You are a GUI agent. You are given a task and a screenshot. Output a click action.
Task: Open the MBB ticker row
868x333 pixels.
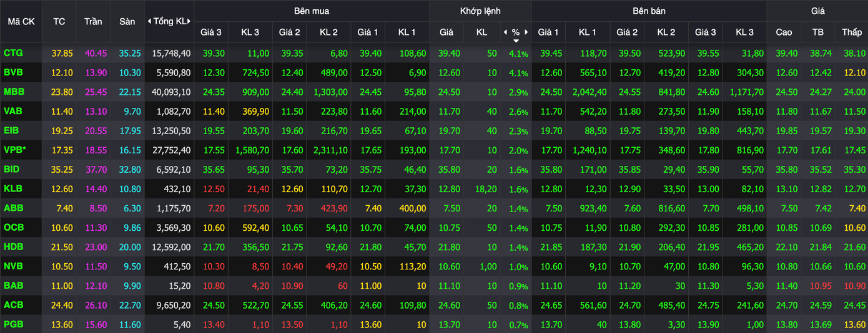click(x=14, y=92)
